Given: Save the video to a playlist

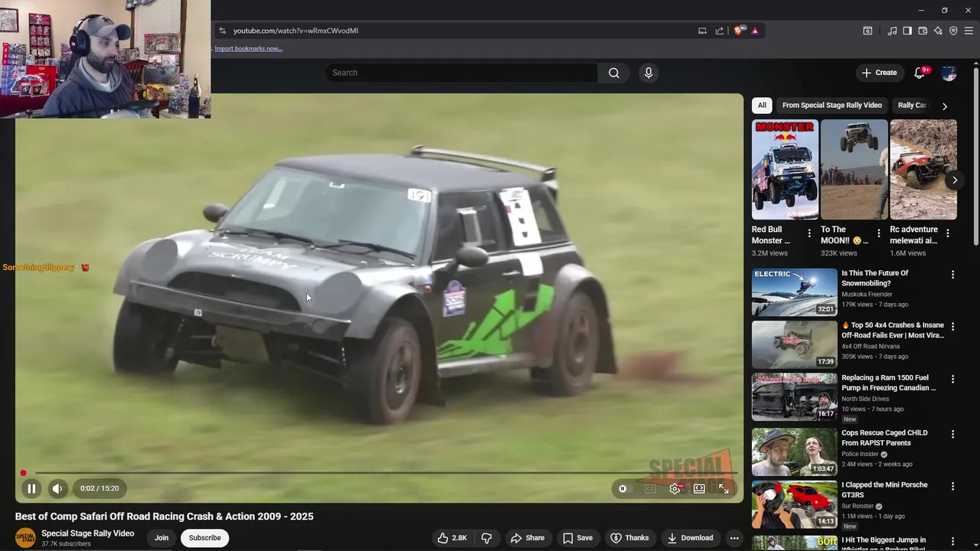Looking at the screenshot, I should (x=577, y=538).
